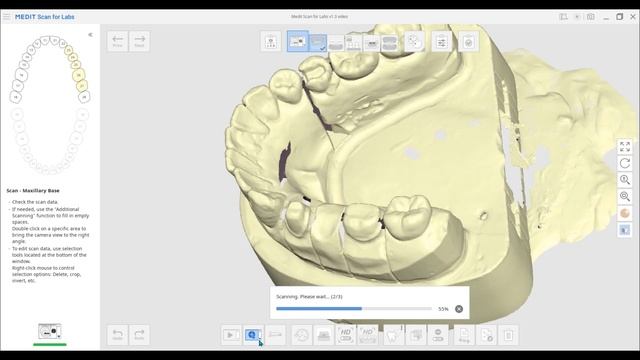Screen dimensions: 640x360
Task: Click the 55% progress percentage text
Action: point(443,309)
